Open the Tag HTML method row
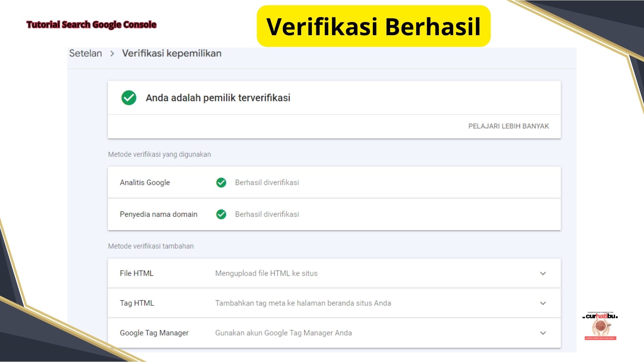This screenshot has height=362, width=644. tap(137, 303)
